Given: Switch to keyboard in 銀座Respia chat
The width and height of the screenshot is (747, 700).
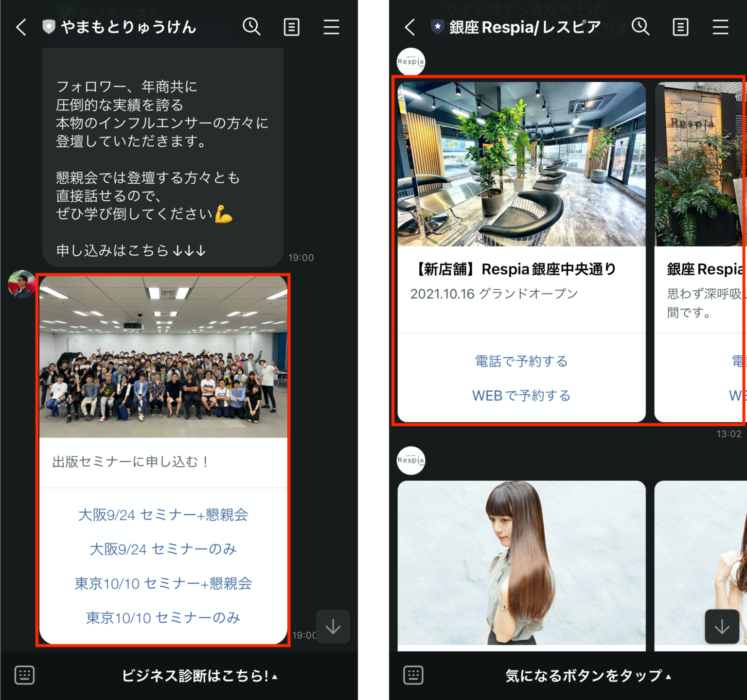Looking at the screenshot, I should [x=413, y=675].
